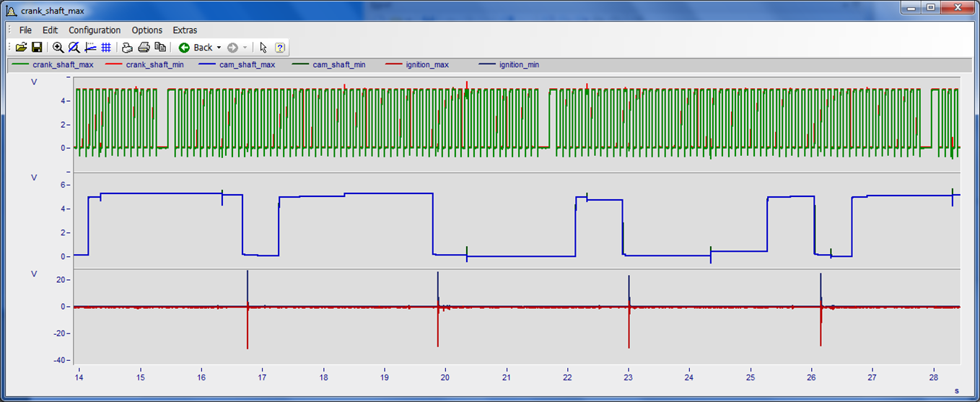Copy the chart using the copy icon

click(x=160, y=48)
